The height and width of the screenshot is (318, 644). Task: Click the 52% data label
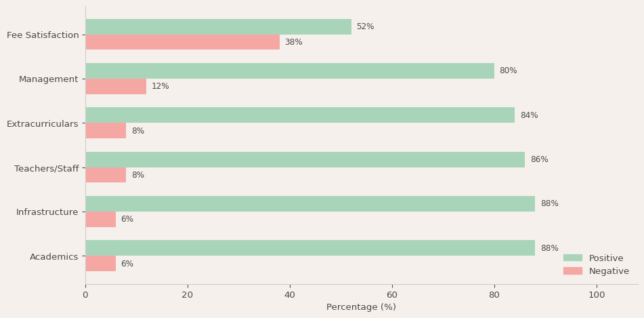coord(365,27)
